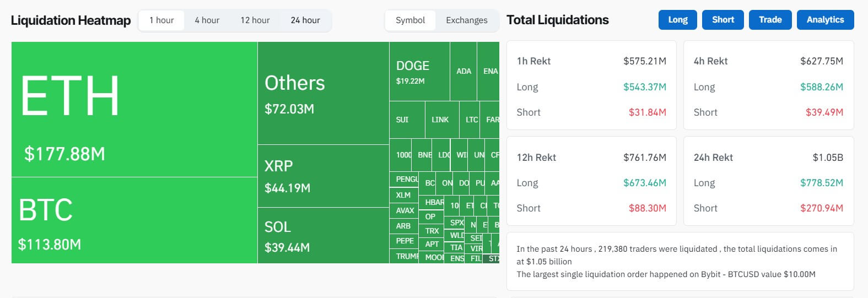Click the LINK heatmap tile
The width and height of the screenshot is (868, 298).
[441, 120]
